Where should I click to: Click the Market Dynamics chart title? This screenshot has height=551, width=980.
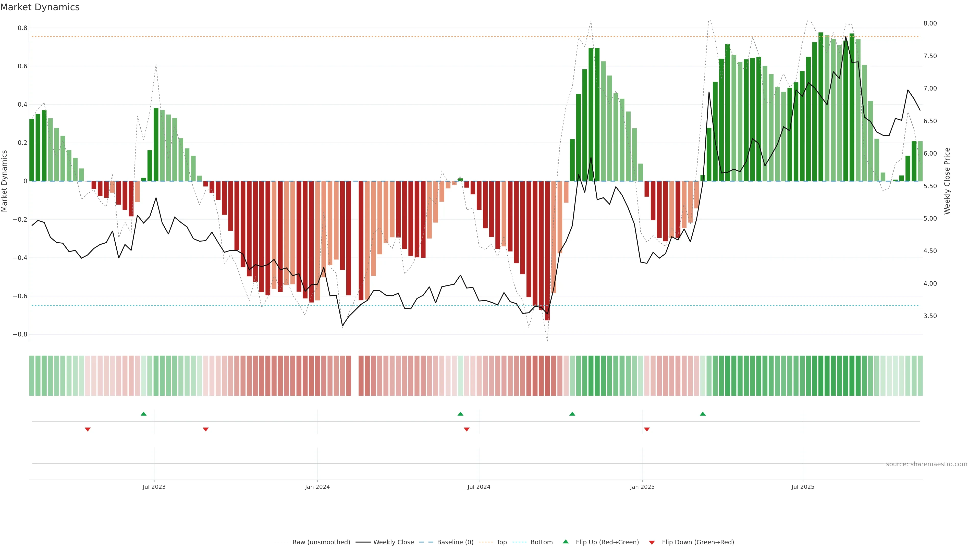click(40, 7)
